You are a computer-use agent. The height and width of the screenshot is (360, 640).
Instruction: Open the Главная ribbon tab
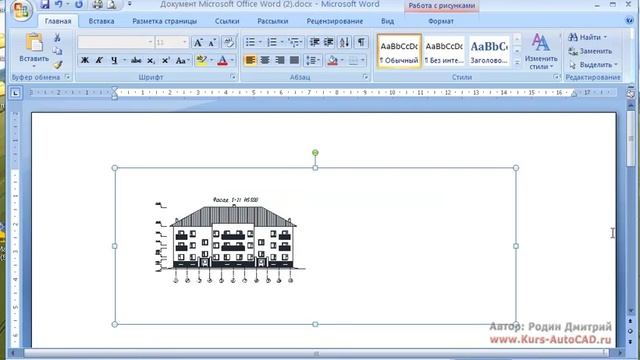tap(58, 21)
